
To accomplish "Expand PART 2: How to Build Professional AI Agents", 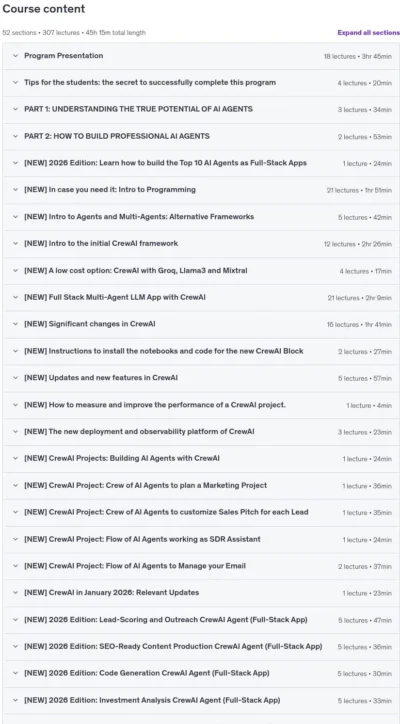I will click(201, 136).
